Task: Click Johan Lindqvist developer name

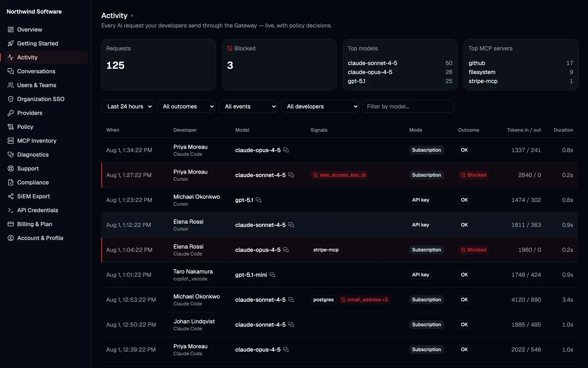Action: [x=194, y=321]
